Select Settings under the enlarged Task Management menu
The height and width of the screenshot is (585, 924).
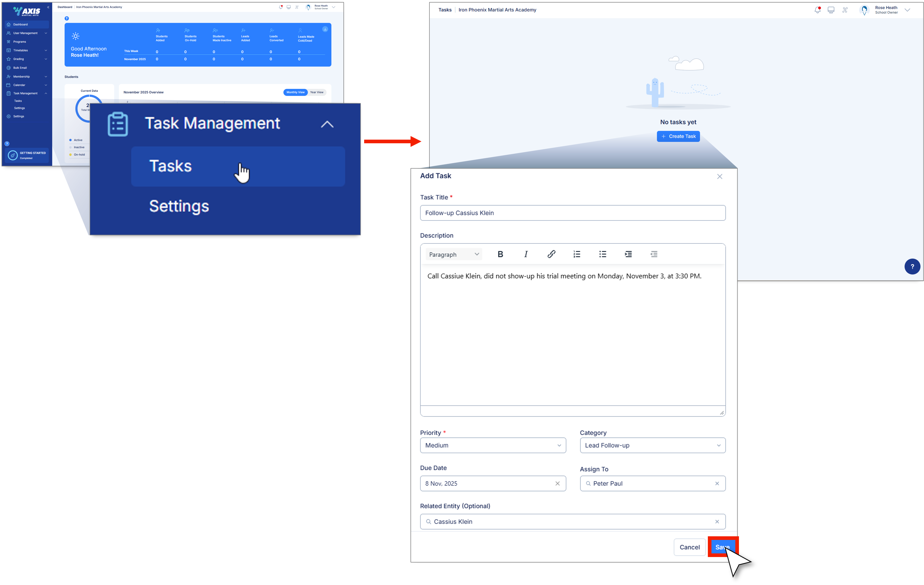[179, 206]
